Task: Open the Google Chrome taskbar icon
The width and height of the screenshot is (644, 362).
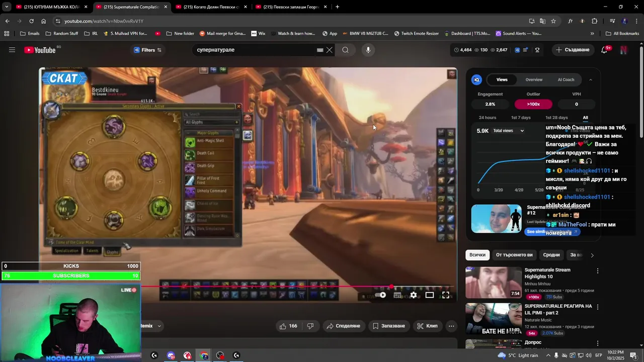Action: coord(204,355)
